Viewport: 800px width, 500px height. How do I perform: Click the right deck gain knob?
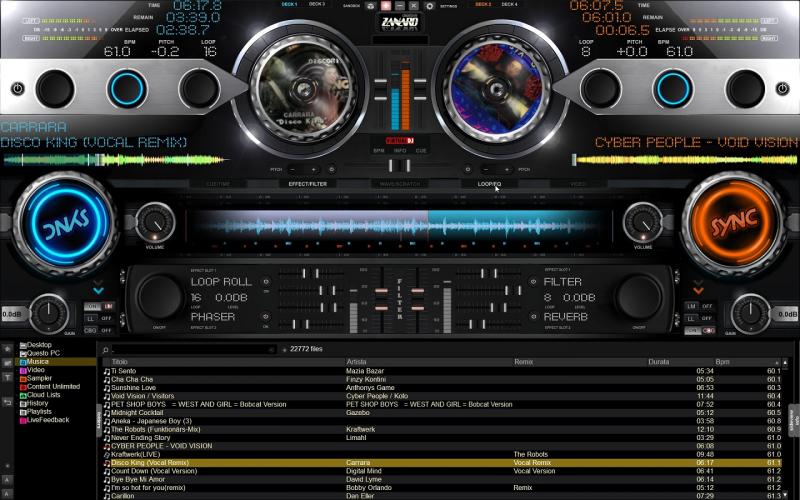point(750,314)
